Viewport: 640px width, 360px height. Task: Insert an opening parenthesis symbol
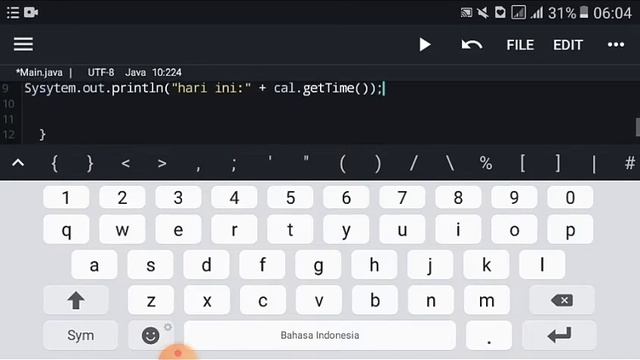[342, 164]
